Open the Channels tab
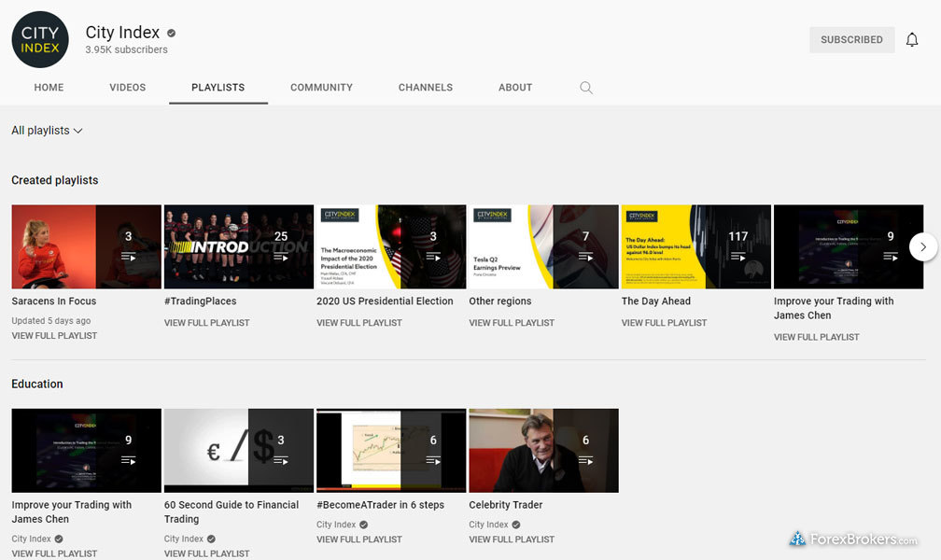 [x=426, y=88]
